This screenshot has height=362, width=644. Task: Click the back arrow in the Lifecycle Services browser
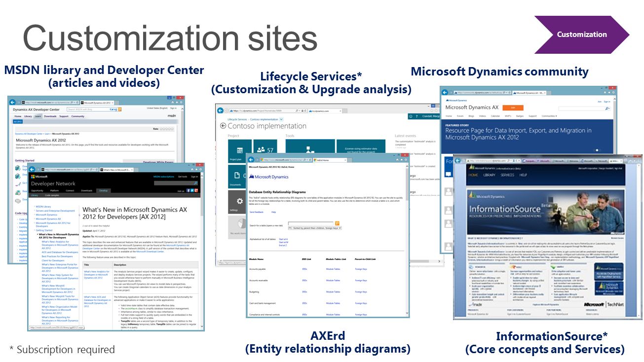coord(221,111)
